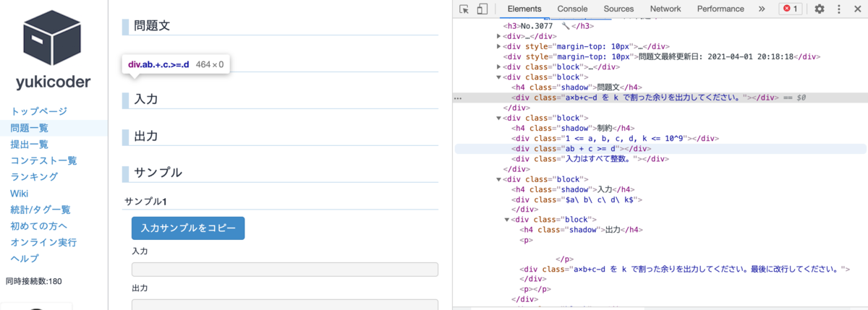Open オンライン実行 link

point(43,242)
